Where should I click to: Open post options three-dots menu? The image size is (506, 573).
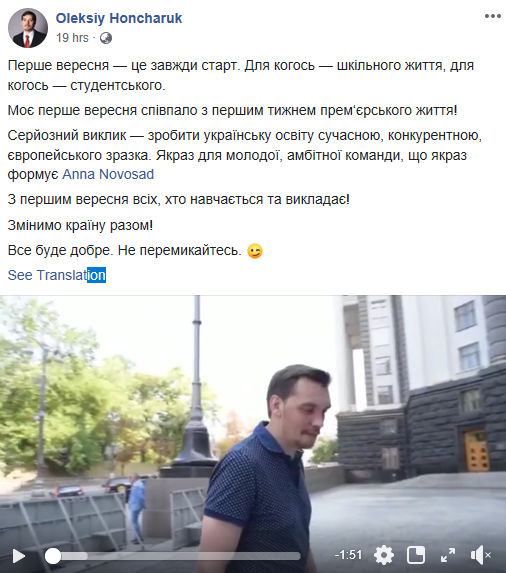(x=492, y=16)
